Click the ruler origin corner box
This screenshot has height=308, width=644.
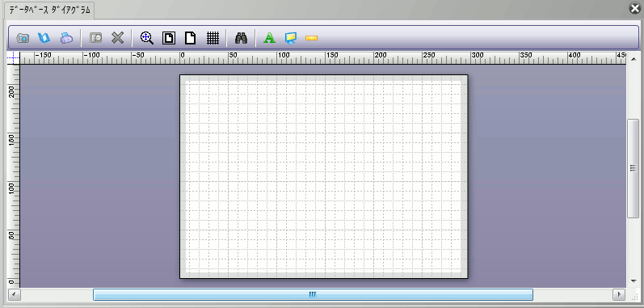[13, 58]
